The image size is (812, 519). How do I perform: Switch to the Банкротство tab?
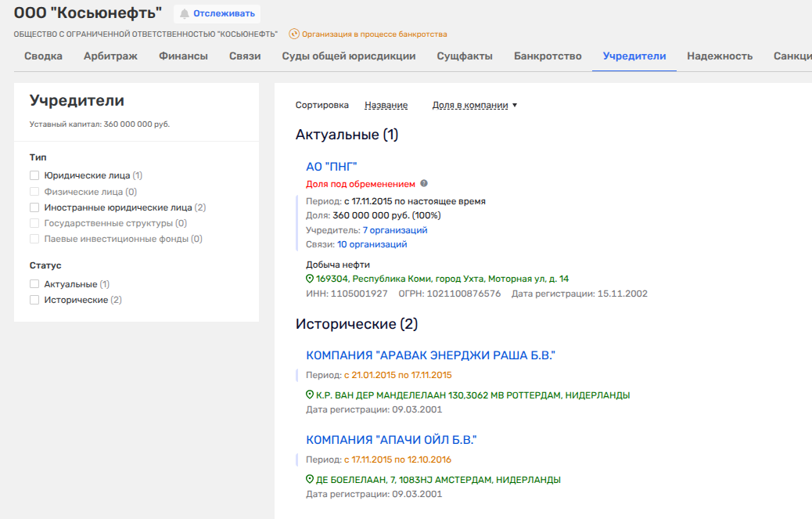pos(548,56)
